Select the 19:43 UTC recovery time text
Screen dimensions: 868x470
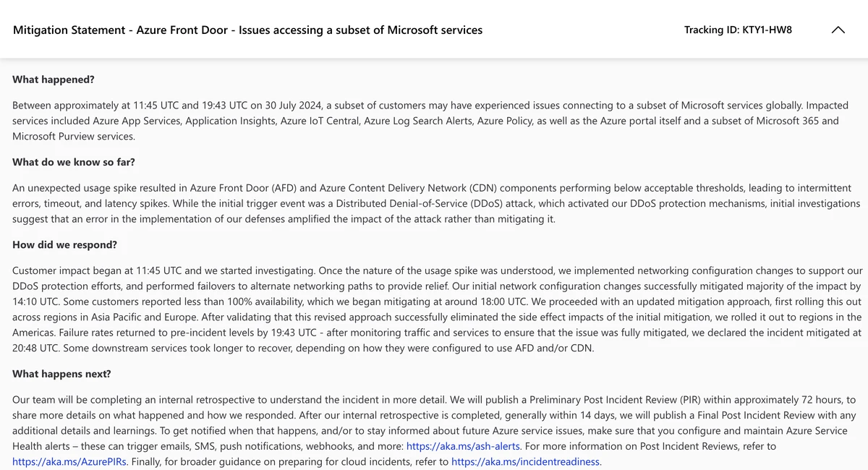coord(288,332)
